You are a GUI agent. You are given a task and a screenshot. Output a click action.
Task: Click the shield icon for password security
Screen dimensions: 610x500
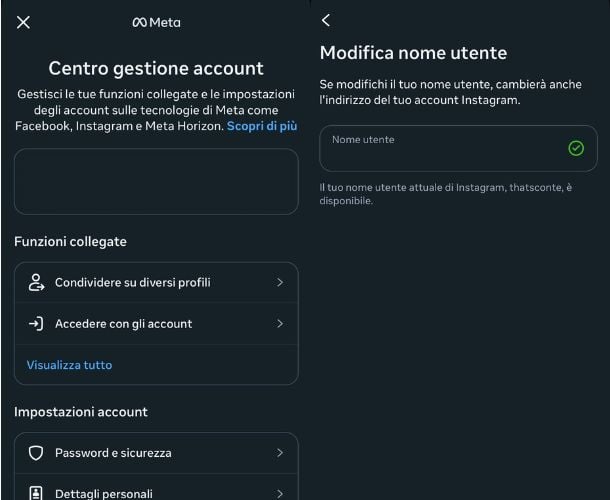[x=36, y=453]
